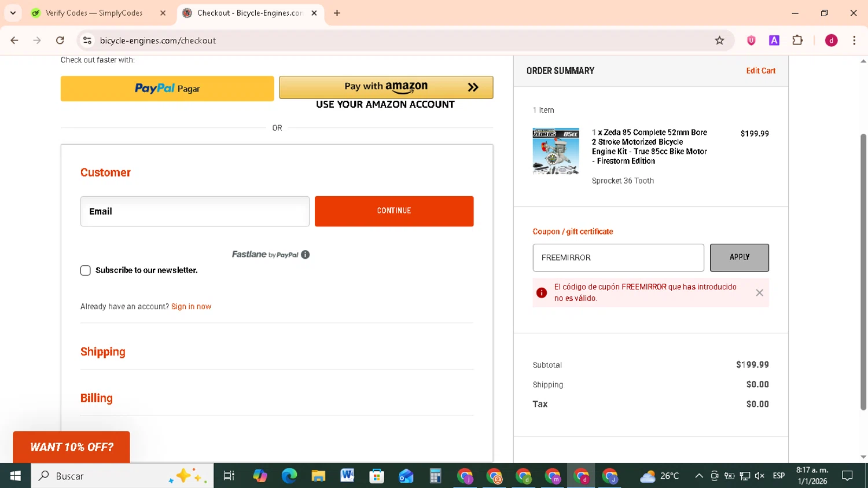868x488 pixels.
Task: Open a new browser tab
Action: coord(337,13)
